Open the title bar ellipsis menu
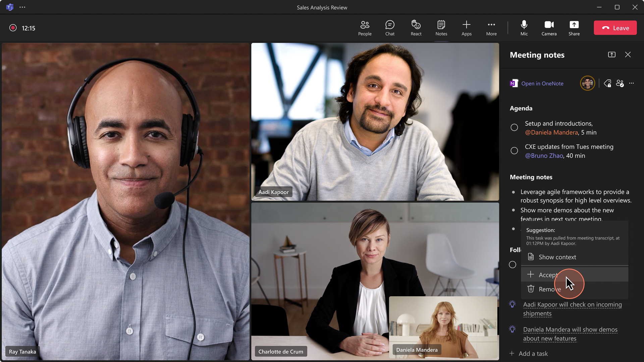The width and height of the screenshot is (644, 362). click(22, 7)
